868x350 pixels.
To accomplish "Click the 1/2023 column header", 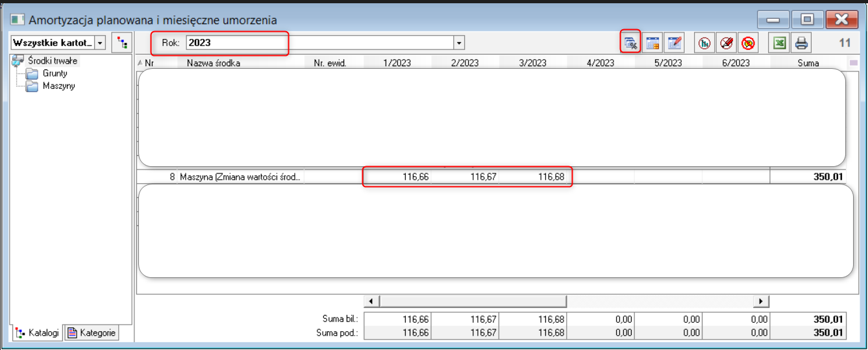I will pos(397,63).
